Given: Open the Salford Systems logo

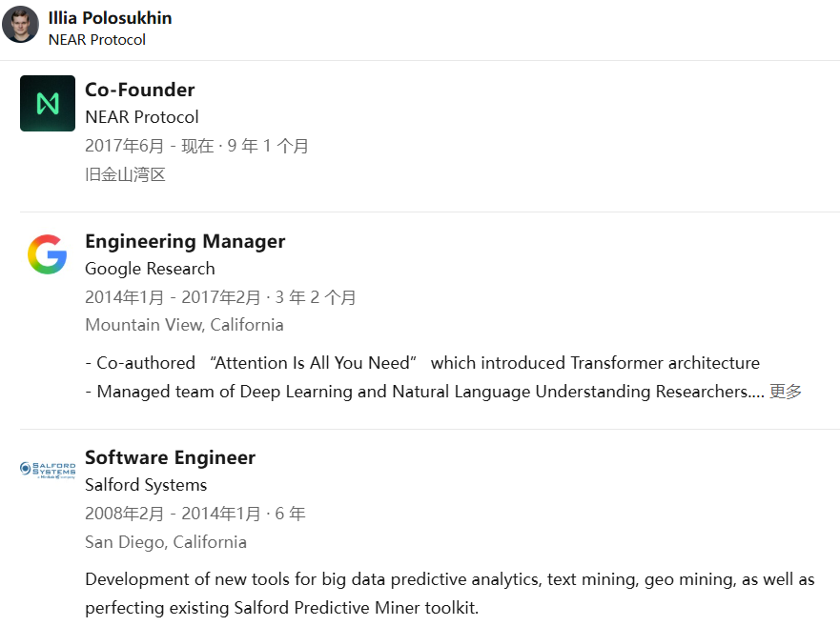Looking at the screenshot, I should 48,470.
